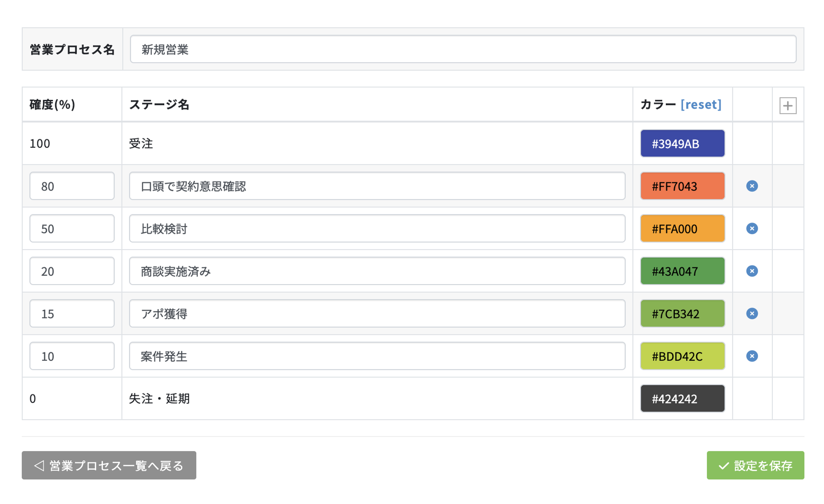This screenshot has width=824, height=504.
Task: Click the probability field showing 80
Action: pos(72,186)
